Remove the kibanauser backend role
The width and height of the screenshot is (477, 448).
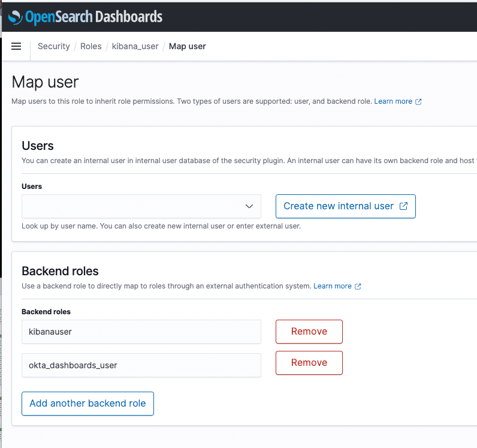click(x=309, y=332)
